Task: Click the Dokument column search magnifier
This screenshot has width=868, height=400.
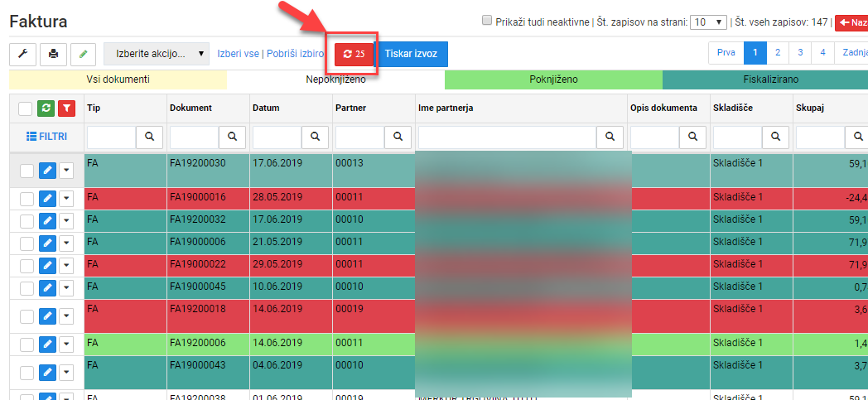Action: pos(233,137)
